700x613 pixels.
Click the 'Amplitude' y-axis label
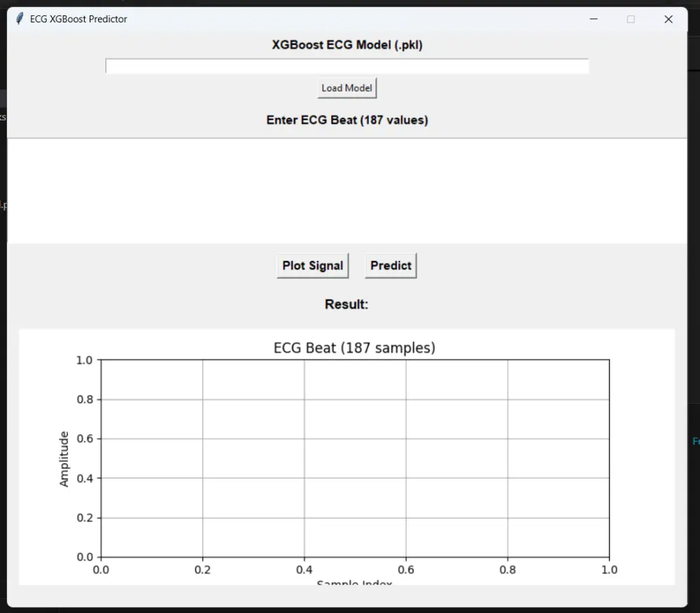(64, 458)
